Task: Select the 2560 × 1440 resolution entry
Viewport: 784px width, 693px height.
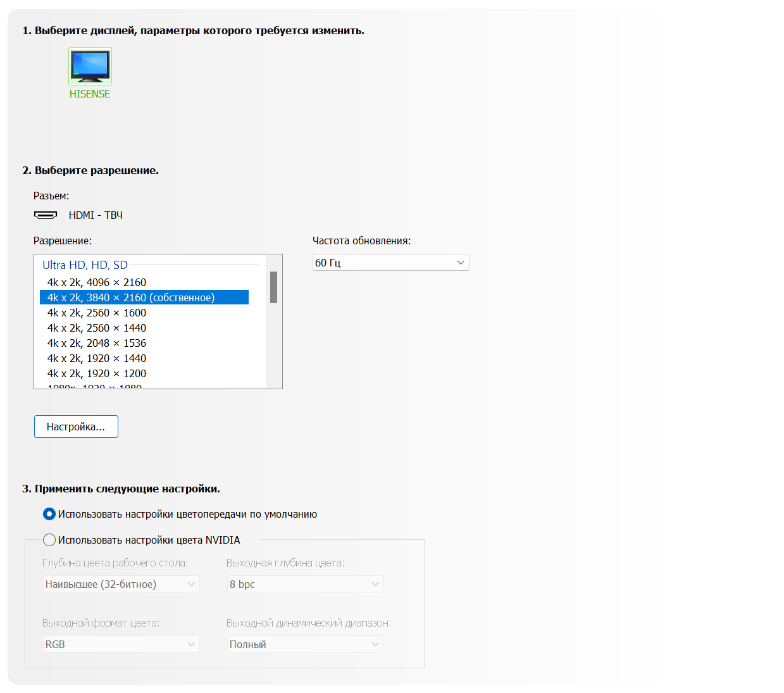Action: (x=97, y=328)
